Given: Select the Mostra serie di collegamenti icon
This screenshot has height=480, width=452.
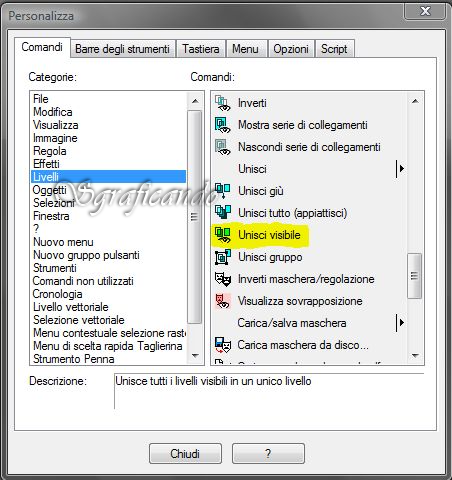Looking at the screenshot, I should (222, 125).
